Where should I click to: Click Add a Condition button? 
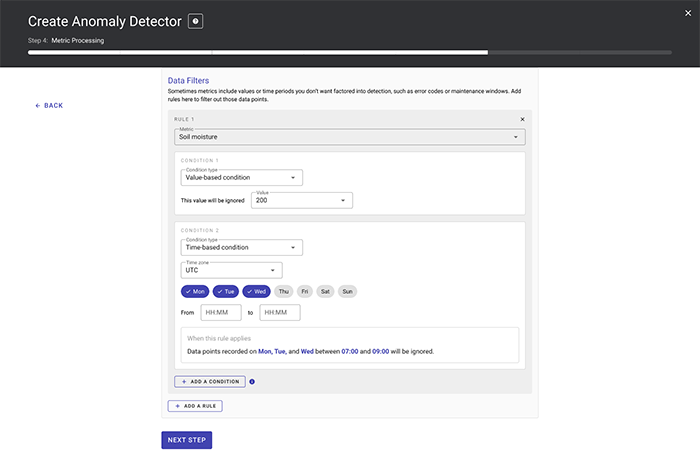coord(210,382)
